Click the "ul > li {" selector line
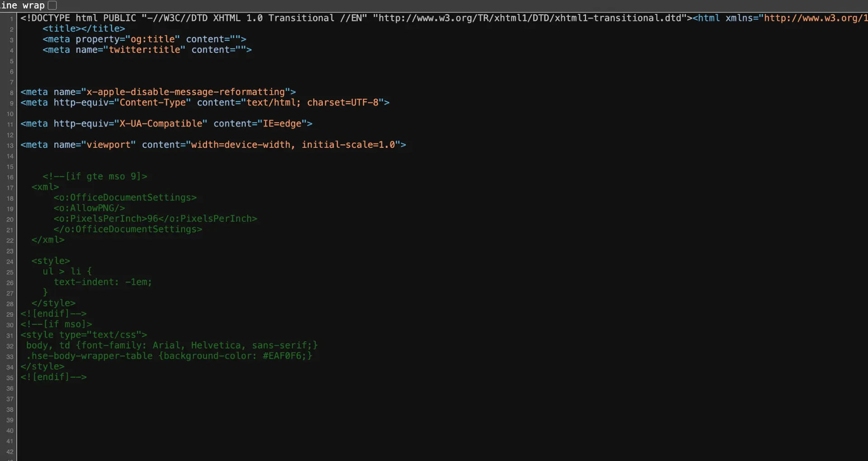Screen dimensions: 868x461 (x=67, y=272)
